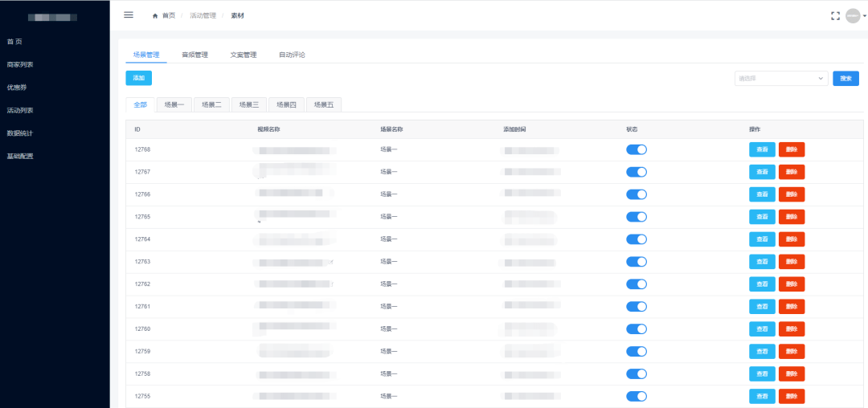Click the blue 搜索 button
868x408 pixels.
coord(845,79)
